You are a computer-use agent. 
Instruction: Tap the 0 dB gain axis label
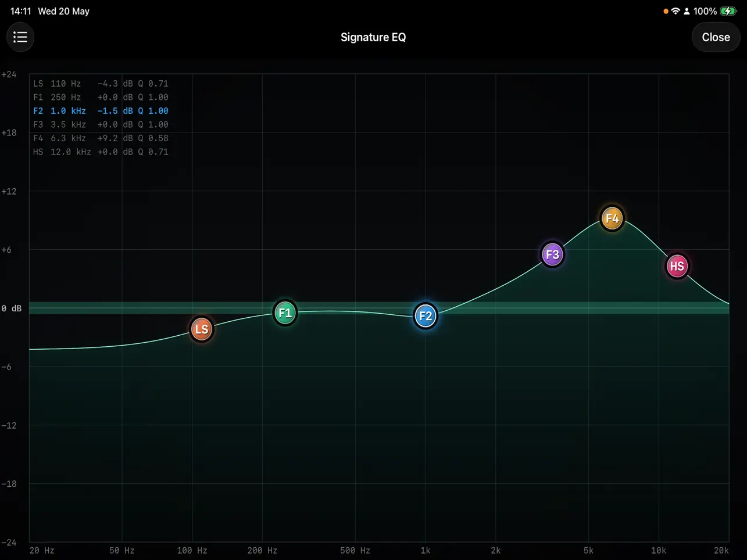(12, 308)
